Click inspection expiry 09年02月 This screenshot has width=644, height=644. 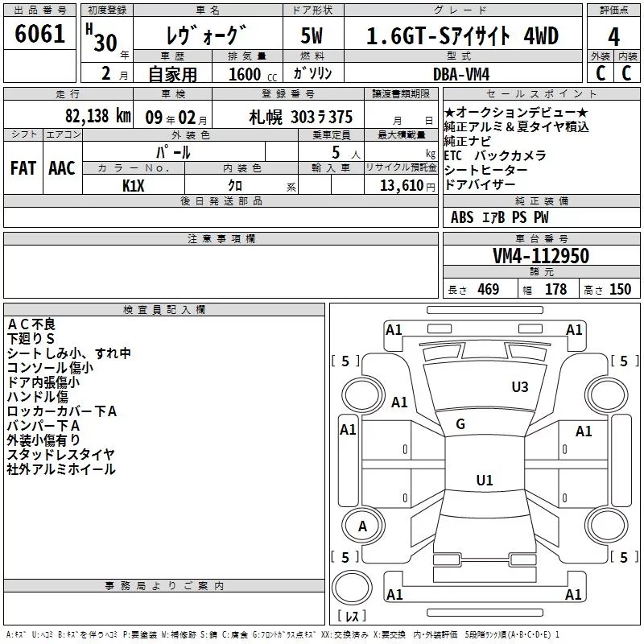pyautogui.click(x=176, y=118)
